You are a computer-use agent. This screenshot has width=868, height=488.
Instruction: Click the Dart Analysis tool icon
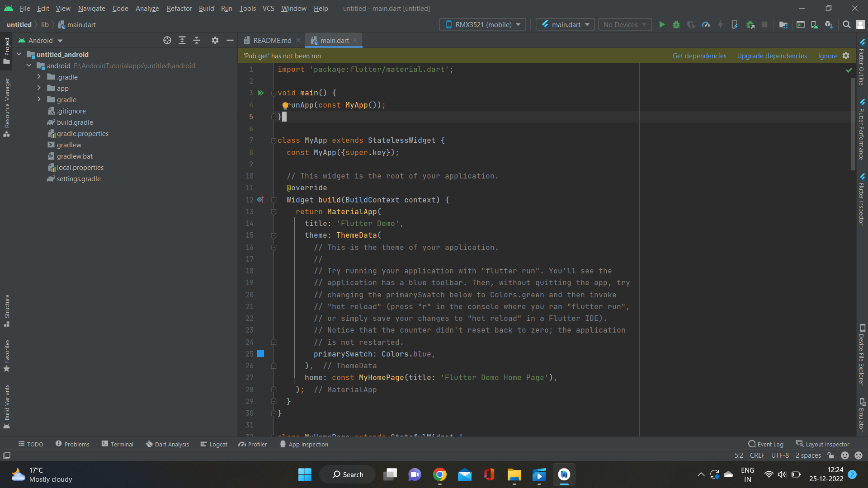(148, 444)
